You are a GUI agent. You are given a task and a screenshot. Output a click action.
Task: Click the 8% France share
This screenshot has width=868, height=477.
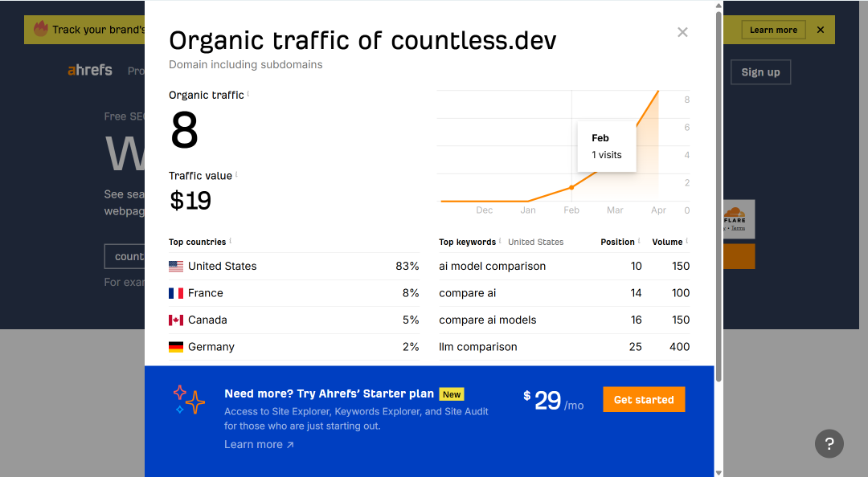coord(410,293)
